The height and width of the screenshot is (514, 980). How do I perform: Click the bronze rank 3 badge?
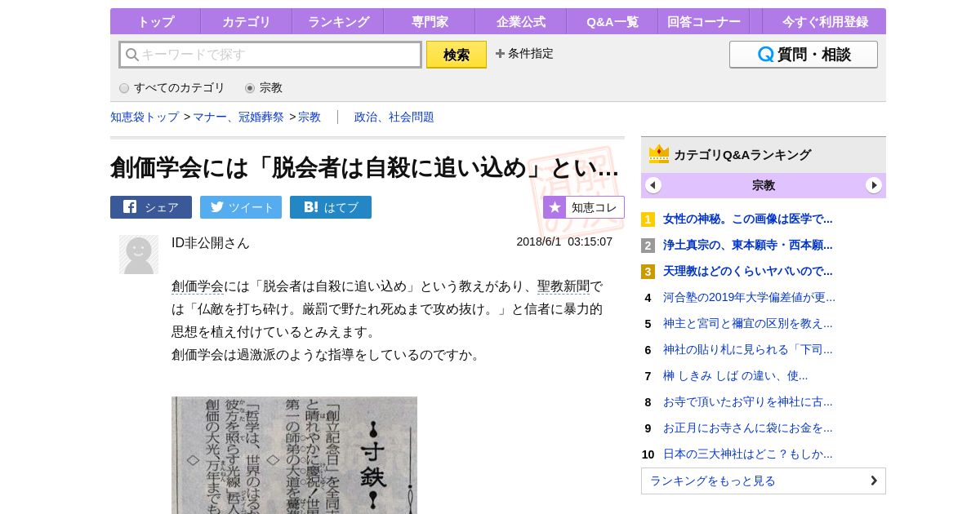pyautogui.click(x=648, y=272)
